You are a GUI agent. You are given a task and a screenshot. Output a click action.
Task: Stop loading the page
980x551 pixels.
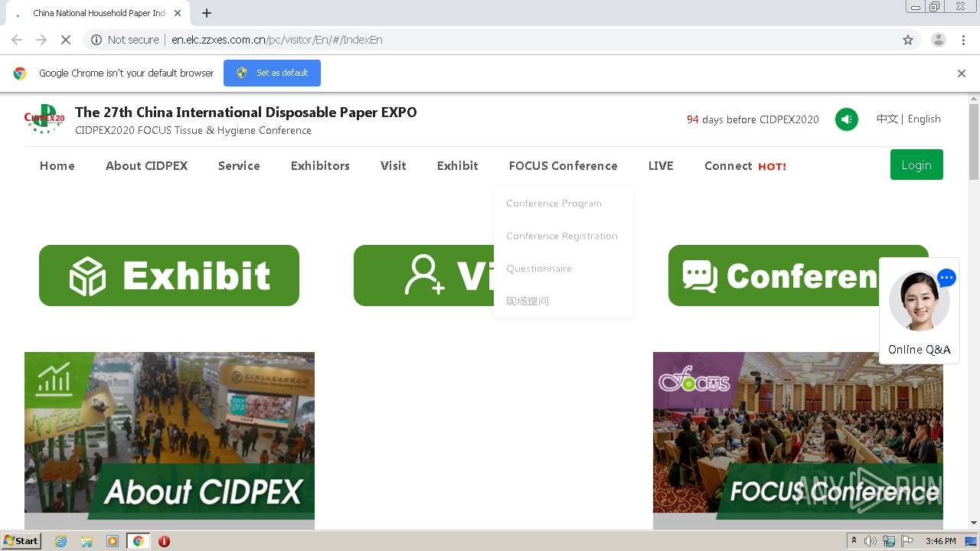click(x=66, y=40)
